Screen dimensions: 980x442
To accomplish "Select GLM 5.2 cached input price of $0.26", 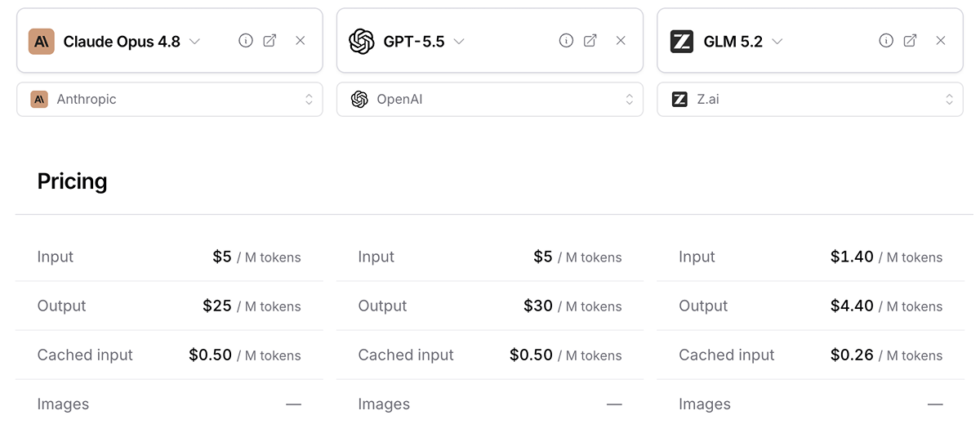I will [852, 355].
